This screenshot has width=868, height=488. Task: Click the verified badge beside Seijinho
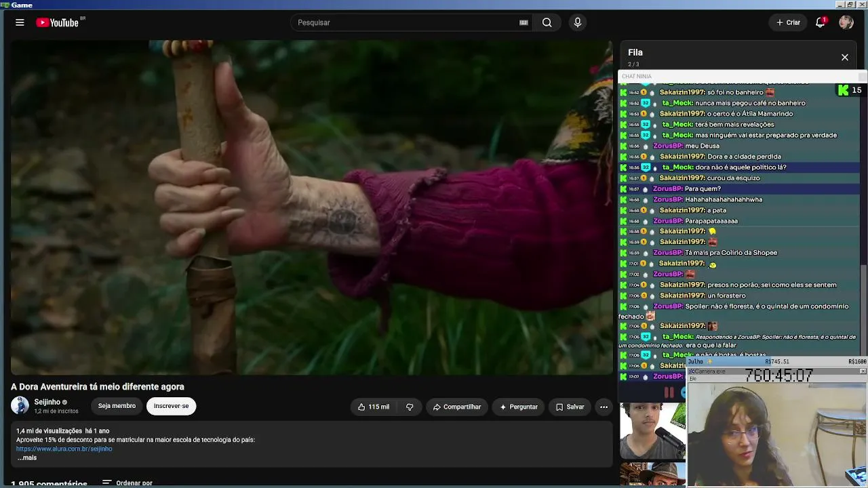(x=65, y=403)
